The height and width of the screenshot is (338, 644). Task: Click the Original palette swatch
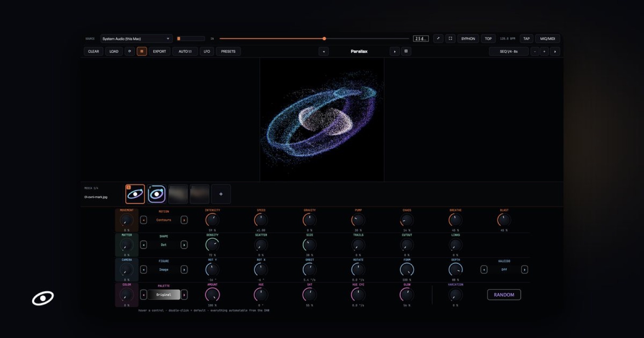[x=164, y=295]
